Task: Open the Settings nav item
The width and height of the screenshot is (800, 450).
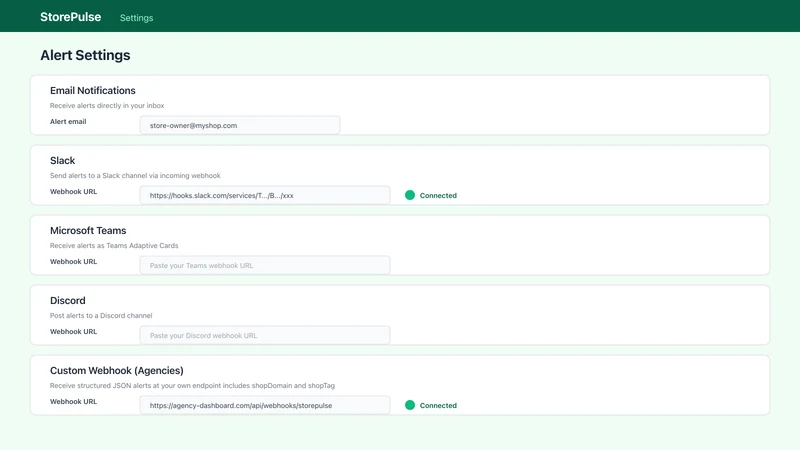Action: coord(136,18)
